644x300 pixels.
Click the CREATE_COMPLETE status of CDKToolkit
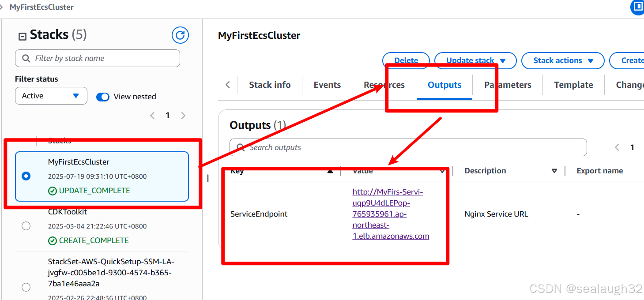[x=89, y=240]
